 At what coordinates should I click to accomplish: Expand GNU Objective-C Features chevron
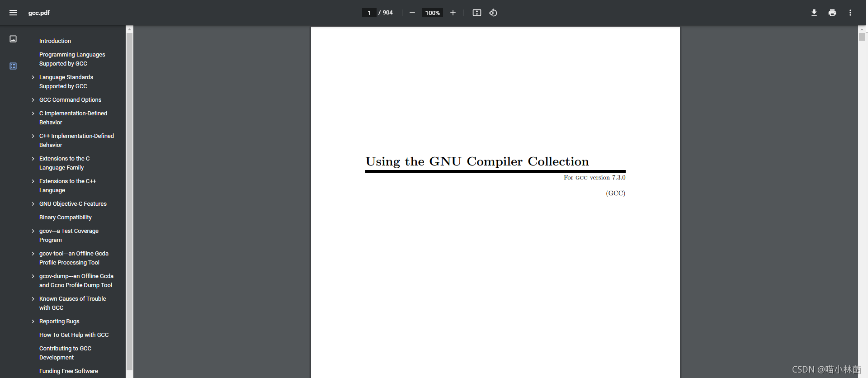pos(33,204)
